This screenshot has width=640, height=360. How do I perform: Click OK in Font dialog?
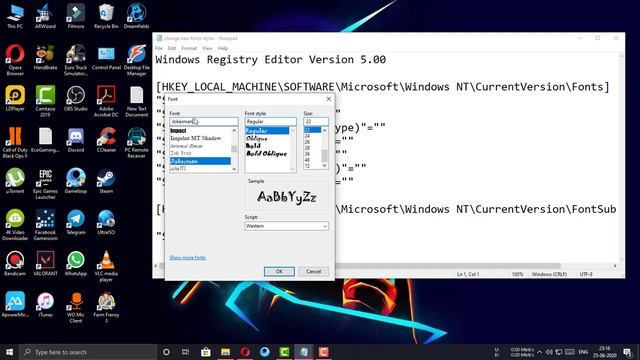pos(279,271)
